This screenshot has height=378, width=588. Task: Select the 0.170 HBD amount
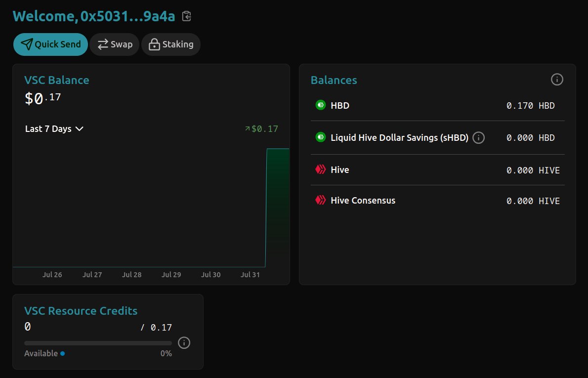click(x=531, y=106)
